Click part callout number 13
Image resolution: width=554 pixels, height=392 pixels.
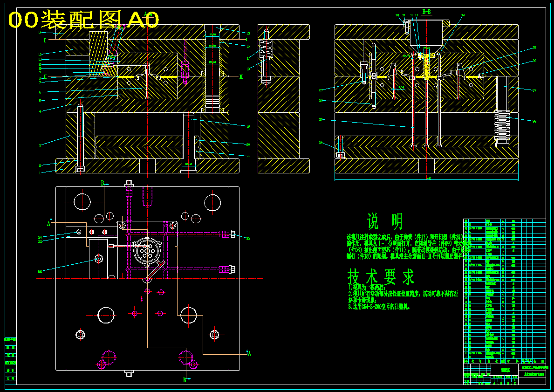(x=40, y=55)
